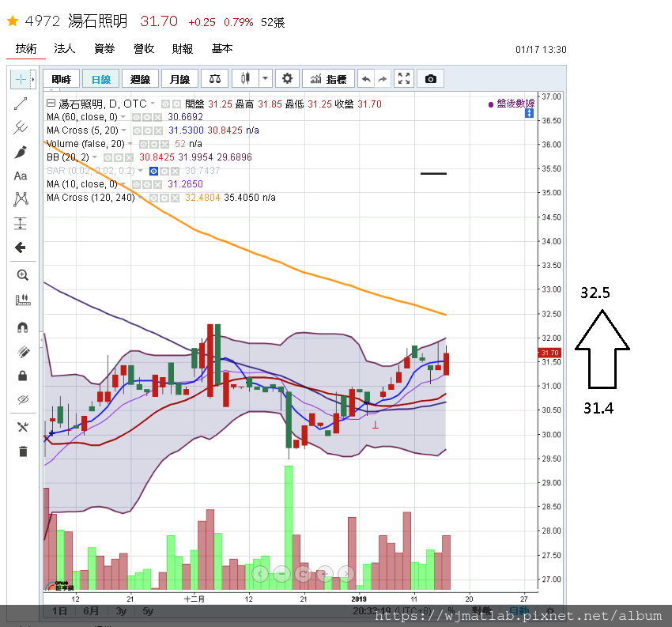Show the hidden SAR indicator
Viewport: 672px width, 627px height.
click(153, 171)
